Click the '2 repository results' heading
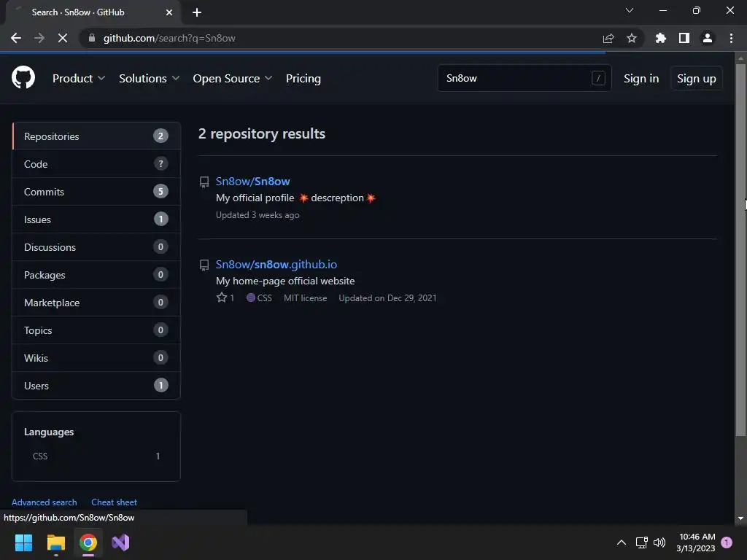Image resolution: width=747 pixels, height=560 pixels. 262,134
